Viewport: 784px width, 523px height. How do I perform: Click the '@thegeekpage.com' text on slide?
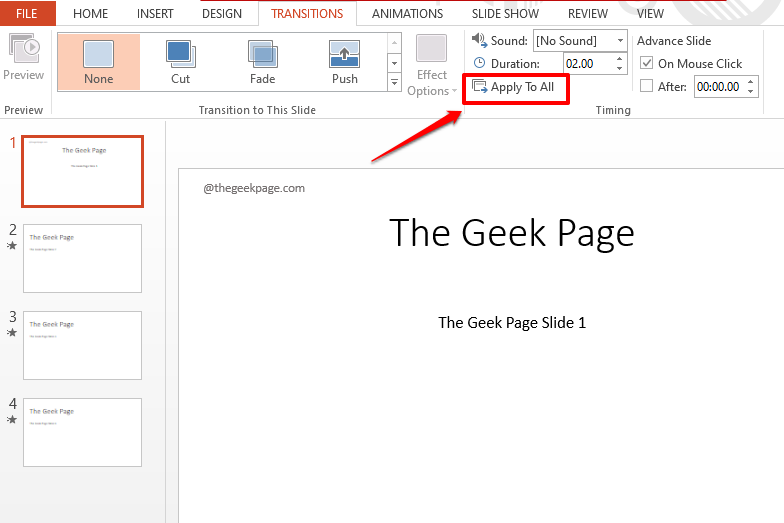pos(254,188)
